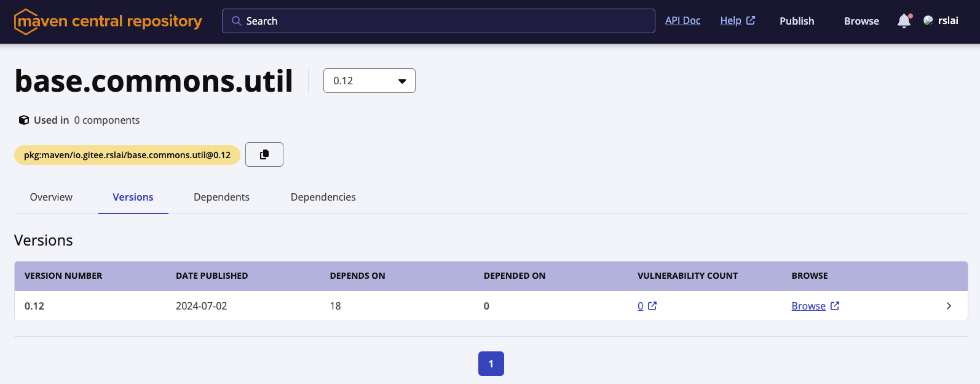Open the Dependents tab
The image size is (980, 384).
(221, 197)
